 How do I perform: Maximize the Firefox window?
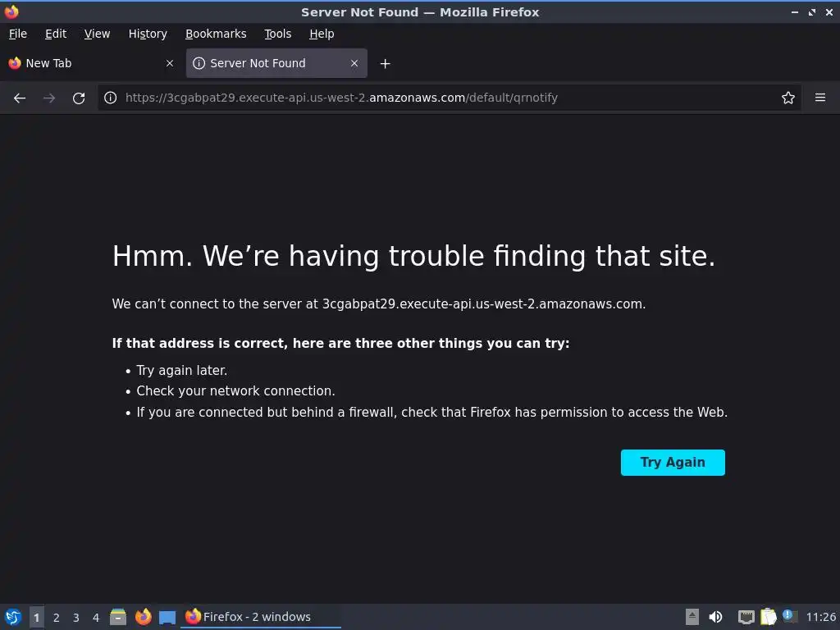coord(812,11)
